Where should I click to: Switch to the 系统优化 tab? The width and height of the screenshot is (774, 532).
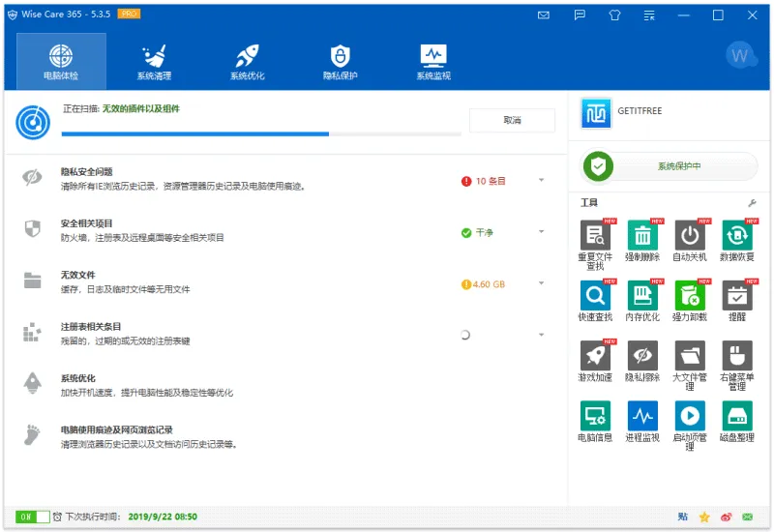(x=248, y=61)
